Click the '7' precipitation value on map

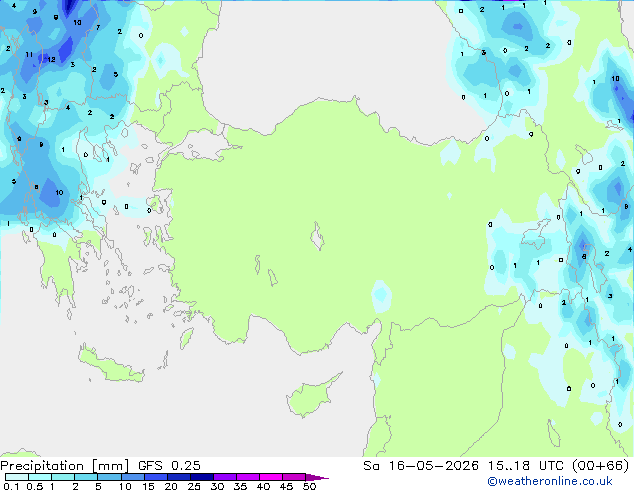[x=98, y=27]
